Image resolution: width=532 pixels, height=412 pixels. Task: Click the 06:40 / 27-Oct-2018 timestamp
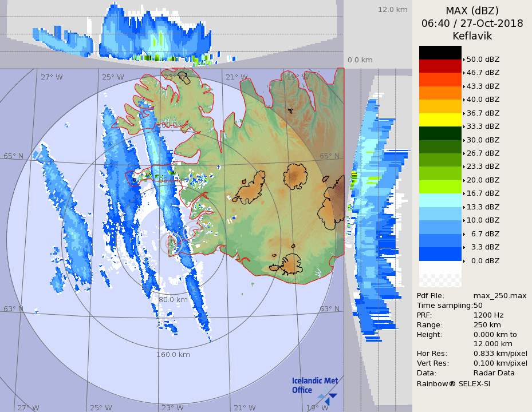click(472, 23)
